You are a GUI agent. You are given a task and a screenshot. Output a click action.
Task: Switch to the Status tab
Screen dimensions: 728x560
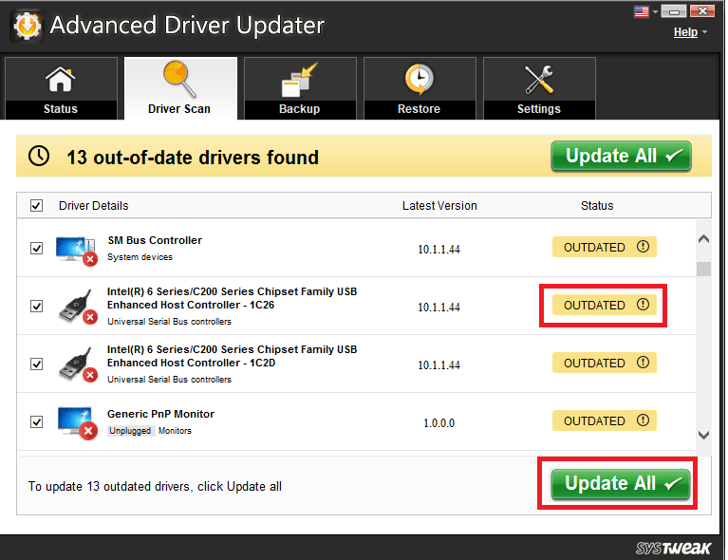click(x=61, y=88)
